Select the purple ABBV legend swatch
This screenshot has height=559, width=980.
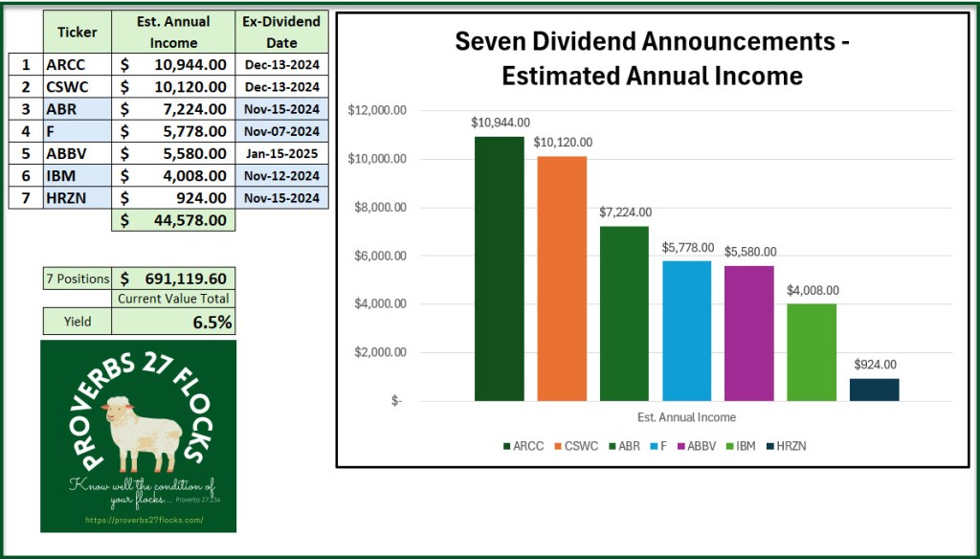681,446
